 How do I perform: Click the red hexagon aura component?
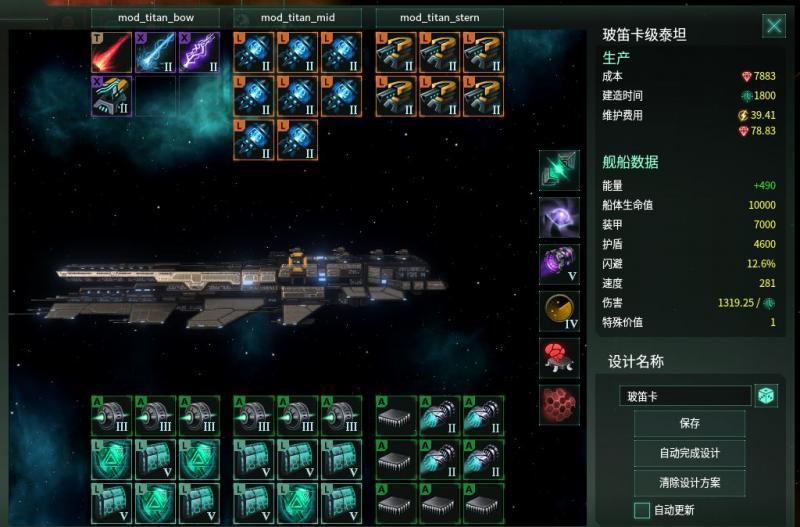[x=559, y=405]
